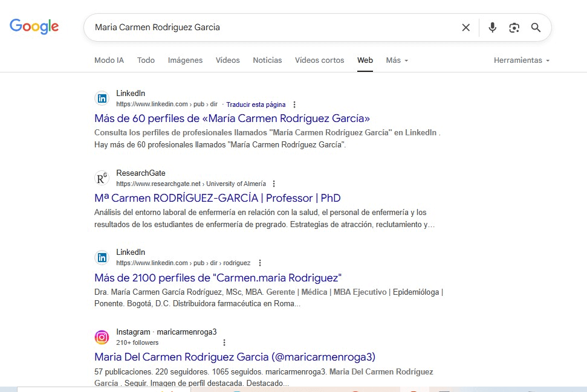Viewport: 587px width, 392px height.
Task: Click the ResearchGate site name
Action: [x=140, y=173]
